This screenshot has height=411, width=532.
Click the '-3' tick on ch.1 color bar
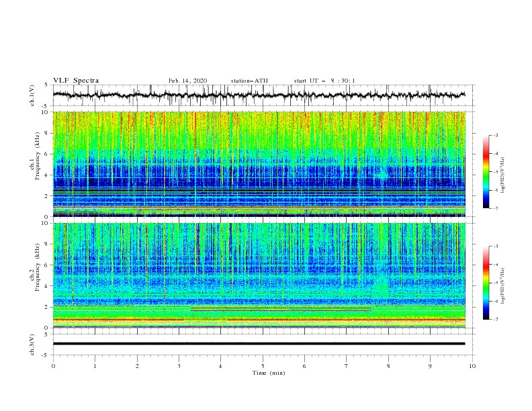tap(496, 135)
